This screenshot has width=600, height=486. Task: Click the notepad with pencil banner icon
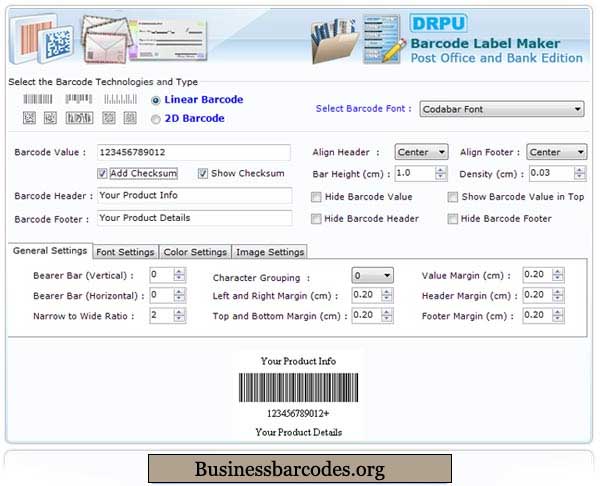coord(383,39)
